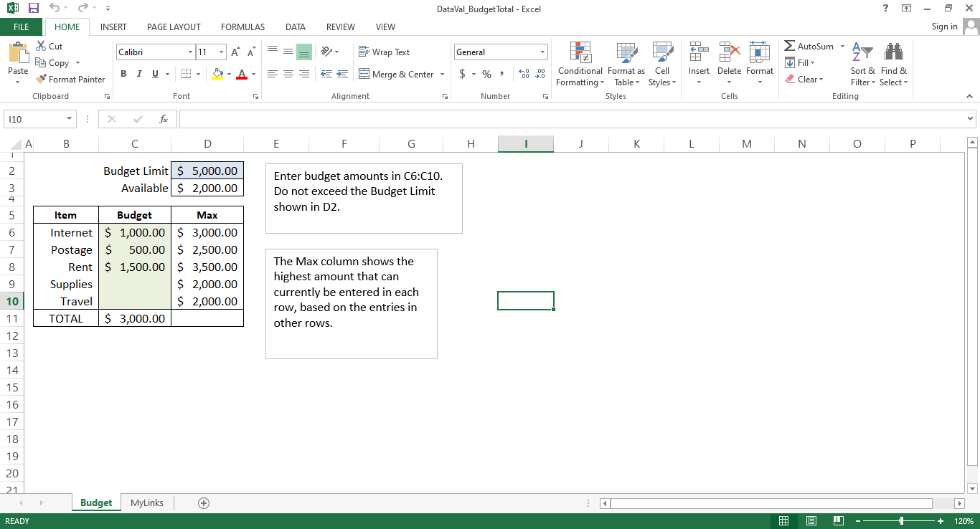Select the Budget Limit cell D2

click(x=207, y=171)
